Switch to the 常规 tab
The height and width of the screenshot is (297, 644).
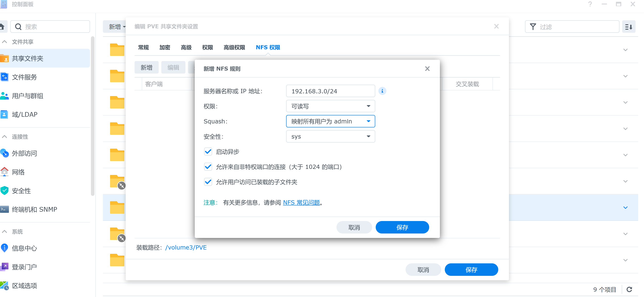[143, 47]
